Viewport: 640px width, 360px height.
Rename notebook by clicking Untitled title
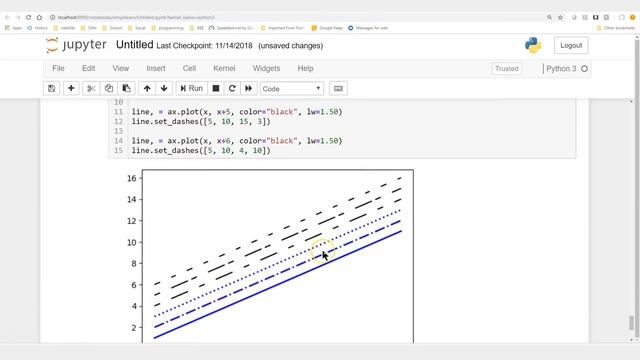point(135,45)
